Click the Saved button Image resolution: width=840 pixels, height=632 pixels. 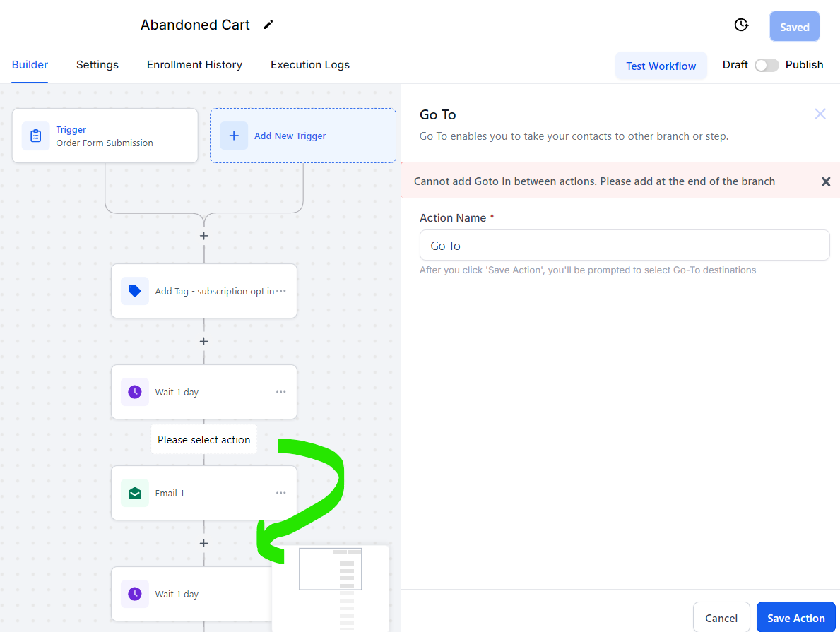pos(795,26)
